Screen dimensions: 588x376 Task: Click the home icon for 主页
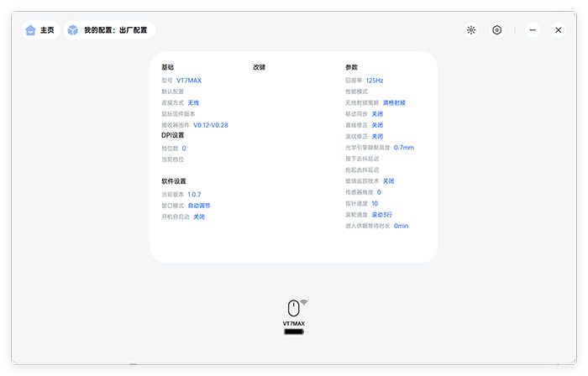[x=31, y=30]
